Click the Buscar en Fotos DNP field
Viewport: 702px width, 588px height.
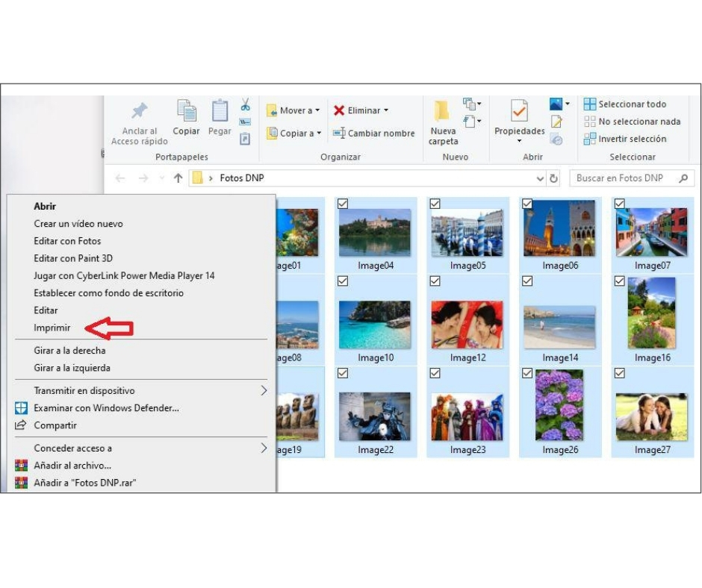624,178
